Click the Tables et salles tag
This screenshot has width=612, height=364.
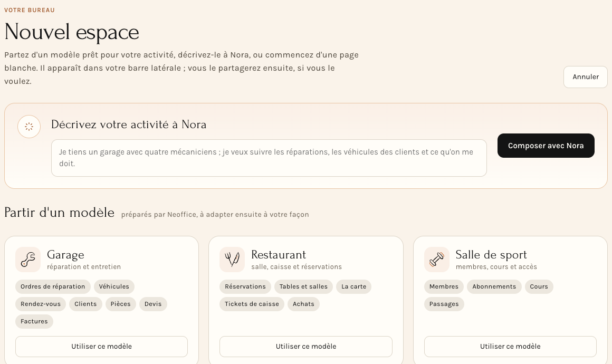tap(304, 287)
